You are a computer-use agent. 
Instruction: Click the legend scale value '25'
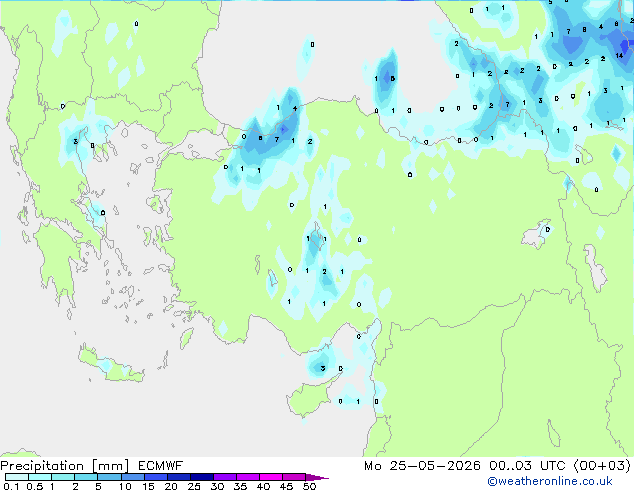click(194, 486)
